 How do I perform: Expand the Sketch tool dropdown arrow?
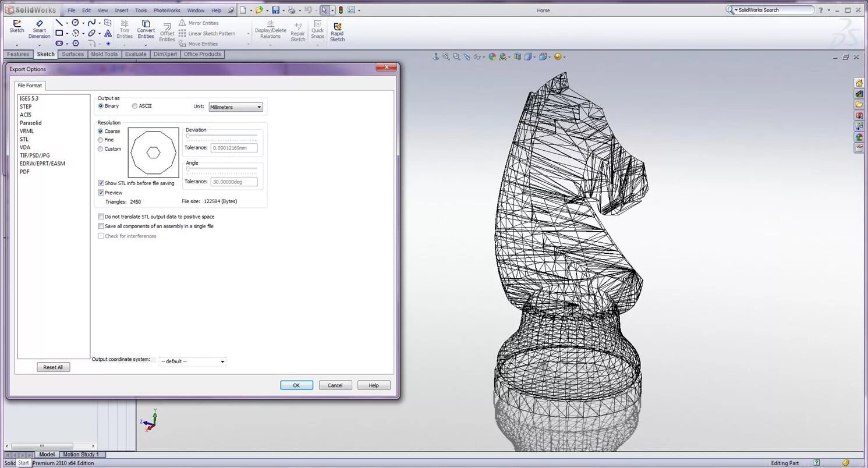17,45
